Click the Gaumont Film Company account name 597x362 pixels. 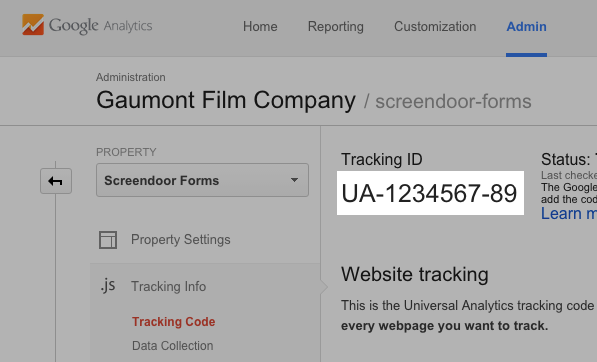coord(226,100)
